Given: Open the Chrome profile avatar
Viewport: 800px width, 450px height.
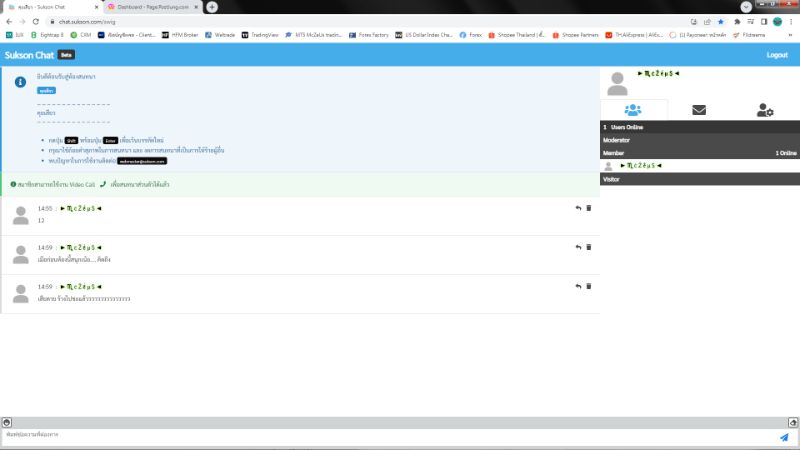Looking at the screenshot, I should pyautogui.click(x=778, y=22).
